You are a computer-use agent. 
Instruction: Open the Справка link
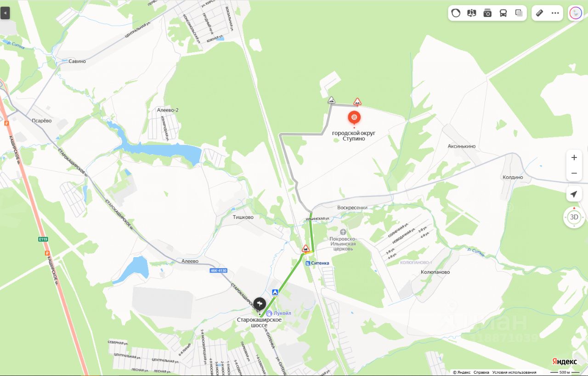(481, 372)
